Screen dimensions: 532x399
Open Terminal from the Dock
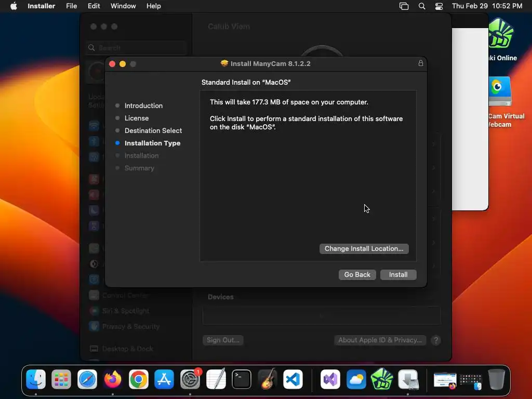click(x=242, y=379)
